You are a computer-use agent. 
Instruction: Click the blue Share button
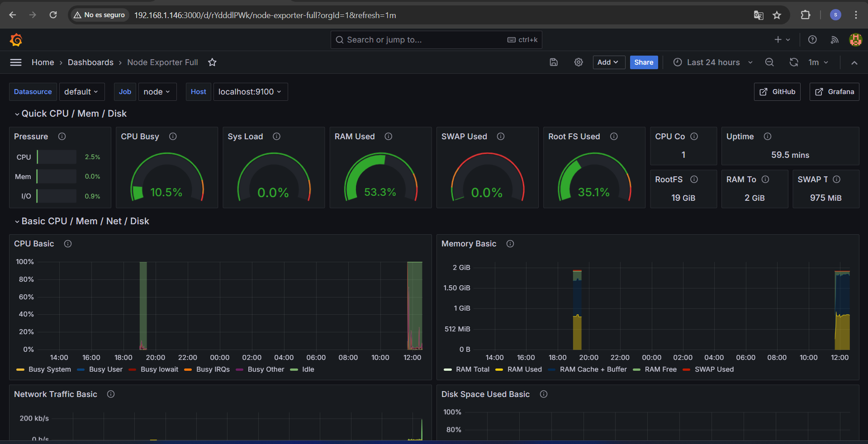644,62
